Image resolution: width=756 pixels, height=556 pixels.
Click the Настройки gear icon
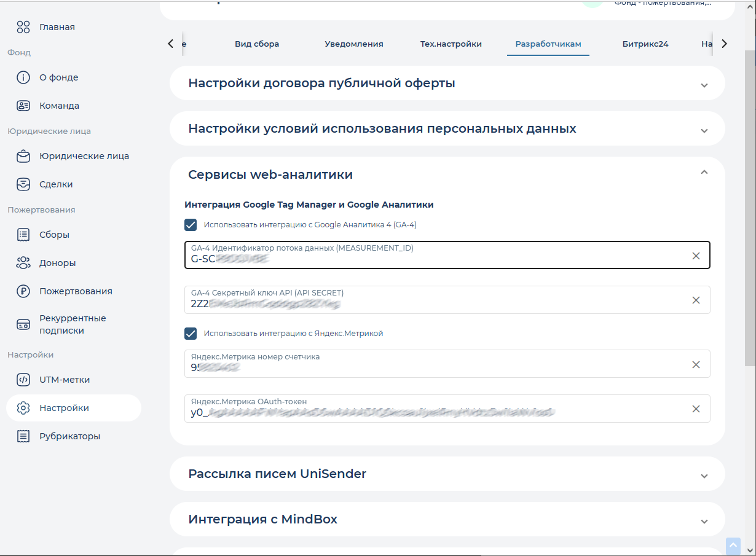[x=23, y=408]
